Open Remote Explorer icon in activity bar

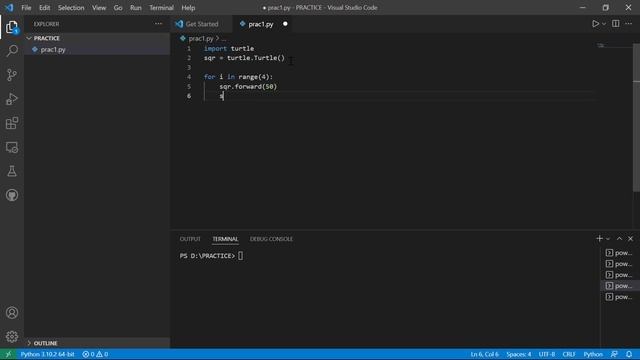[12, 147]
